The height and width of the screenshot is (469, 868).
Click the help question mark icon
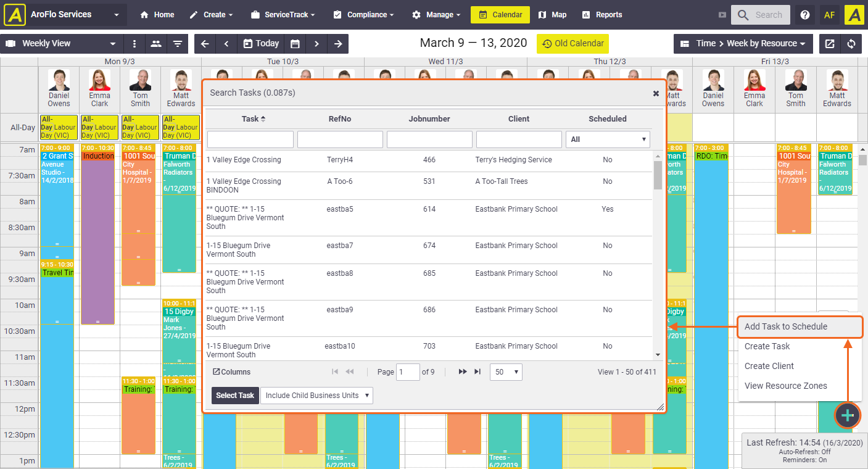click(x=805, y=14)
